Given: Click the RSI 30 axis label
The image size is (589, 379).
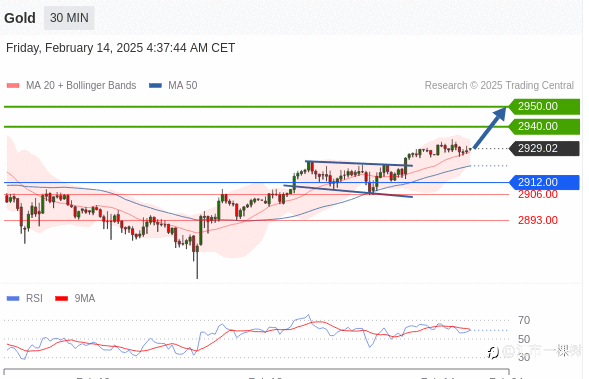Looking at the screenshot, I should pos(524,357).
